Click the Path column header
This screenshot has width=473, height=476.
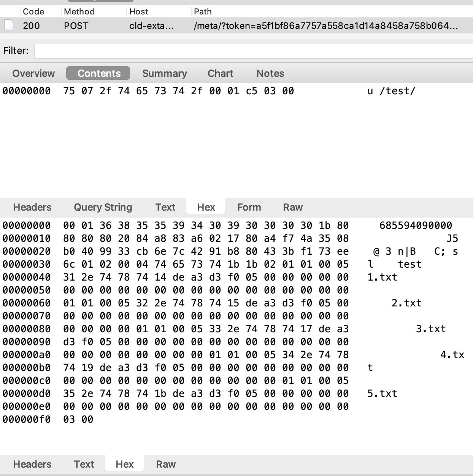coord(203,11)
